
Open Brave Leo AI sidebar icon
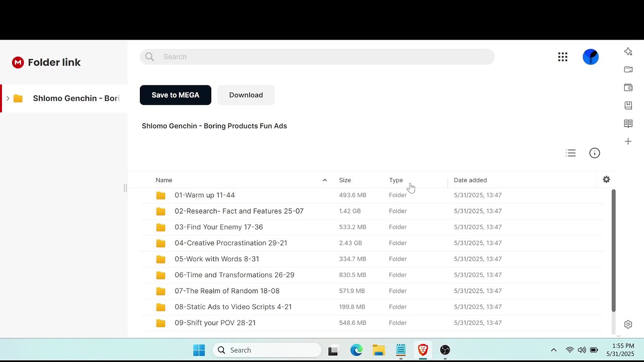click(x=628, y=51)
